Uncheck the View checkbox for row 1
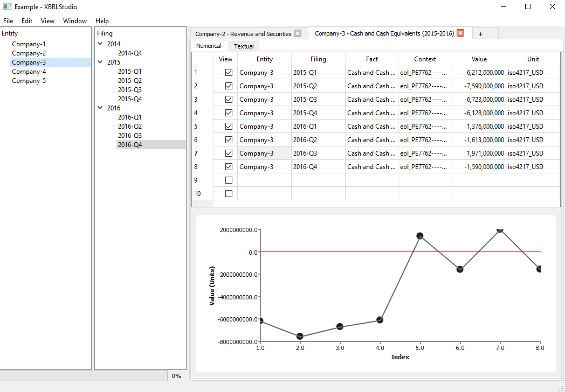Screen dimensions: 565x392 coord(229,72)
